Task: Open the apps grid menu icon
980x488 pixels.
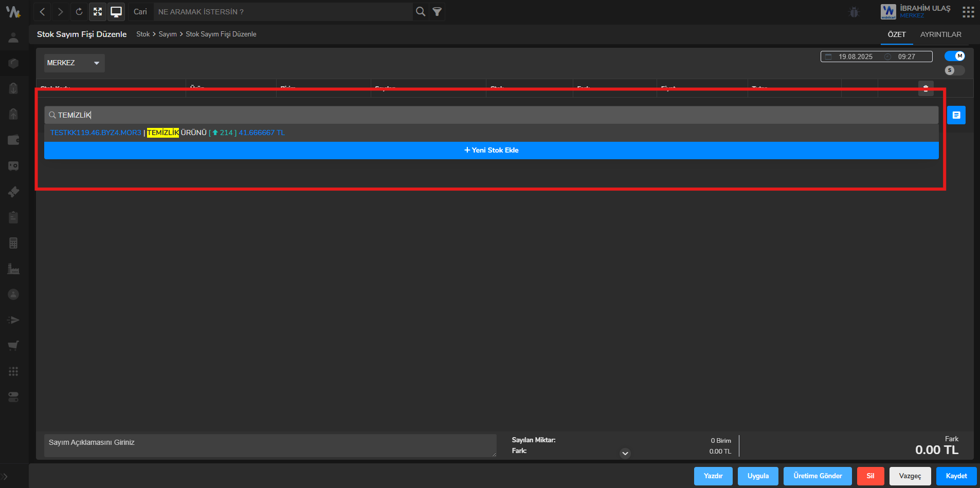Action: [x=968, y=12]
